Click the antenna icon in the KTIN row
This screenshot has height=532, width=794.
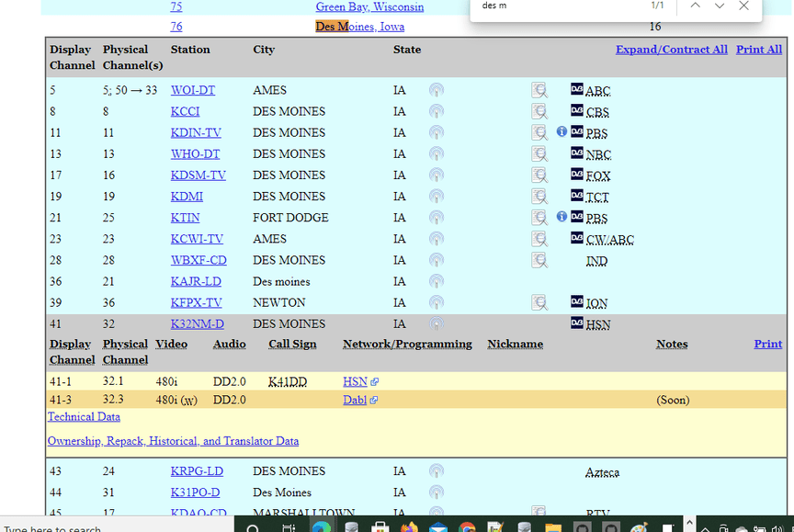coord(436,218)
